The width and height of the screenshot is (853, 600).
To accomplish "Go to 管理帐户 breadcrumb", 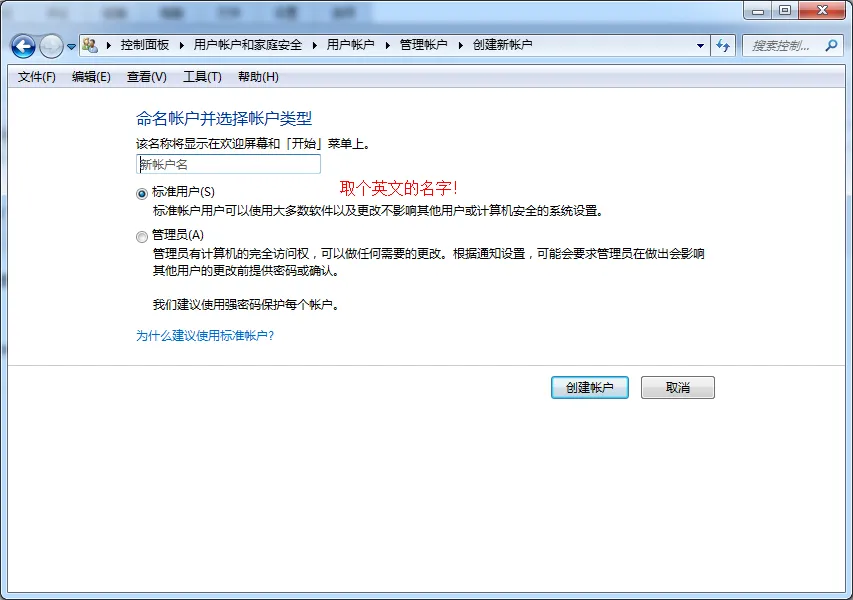I will [423, 45].
